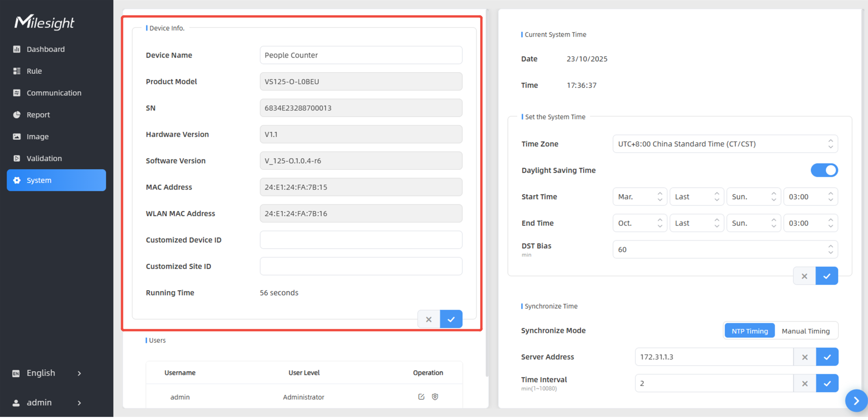
Task: Adjust the DST Bias stepper
Action: (830, 250)
